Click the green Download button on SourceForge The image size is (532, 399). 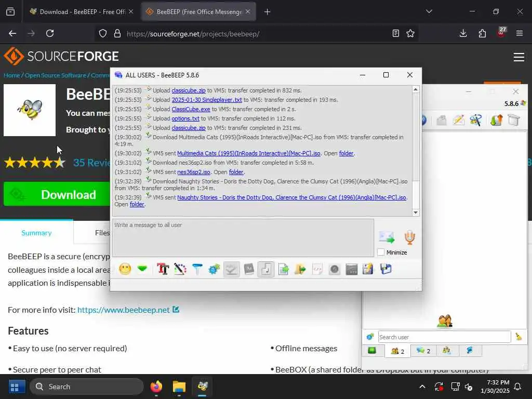(x=57, y=194)
